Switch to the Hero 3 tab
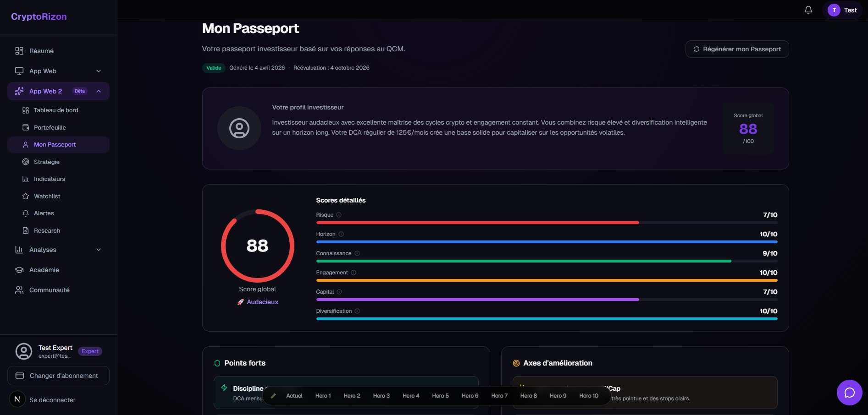Image resolution: width=868 pixels, height=415 pixels. [381, 396]
